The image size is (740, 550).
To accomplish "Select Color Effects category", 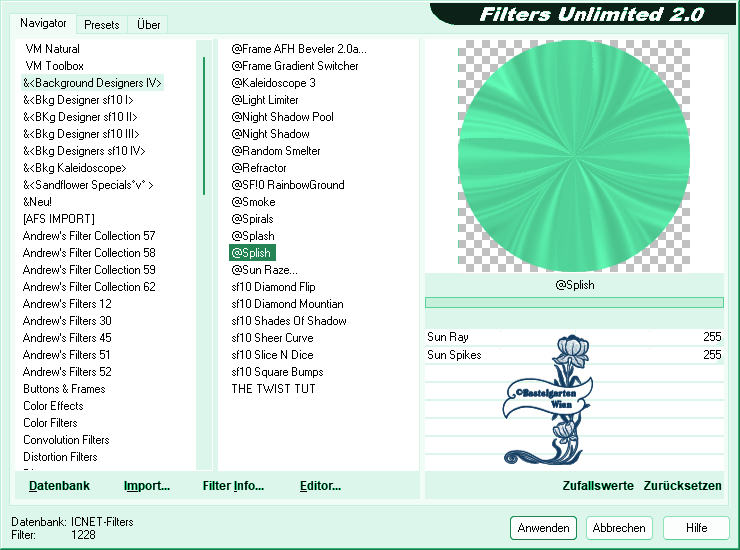I will point(53,406).
